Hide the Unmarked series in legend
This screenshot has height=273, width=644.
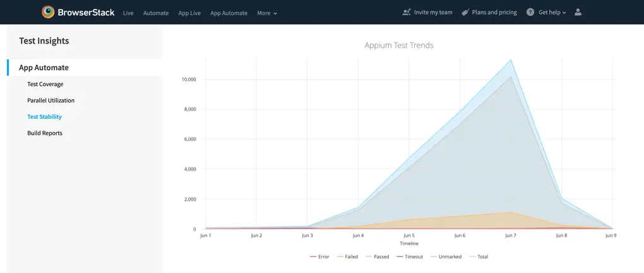click(446, 257)
